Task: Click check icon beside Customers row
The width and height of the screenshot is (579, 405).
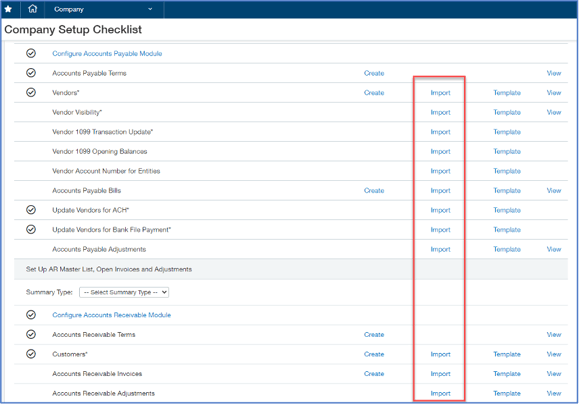Action: [x=31, y=354]
